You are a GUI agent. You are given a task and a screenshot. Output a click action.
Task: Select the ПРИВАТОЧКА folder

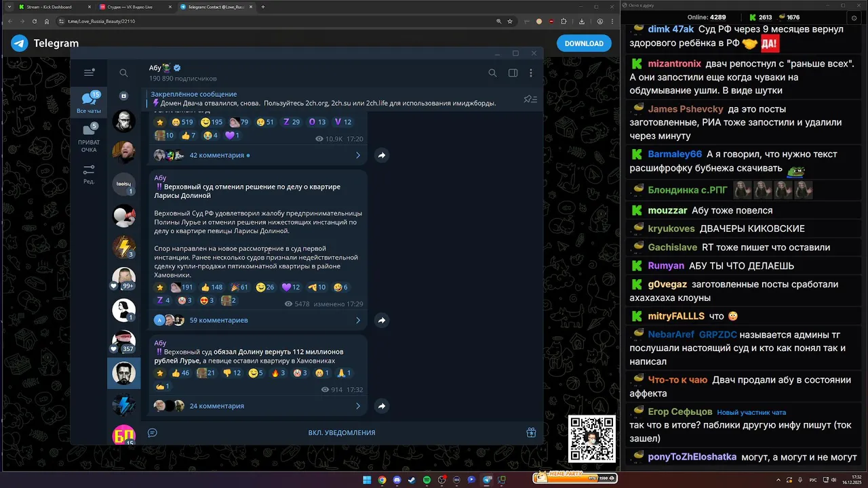coord(89,138)
